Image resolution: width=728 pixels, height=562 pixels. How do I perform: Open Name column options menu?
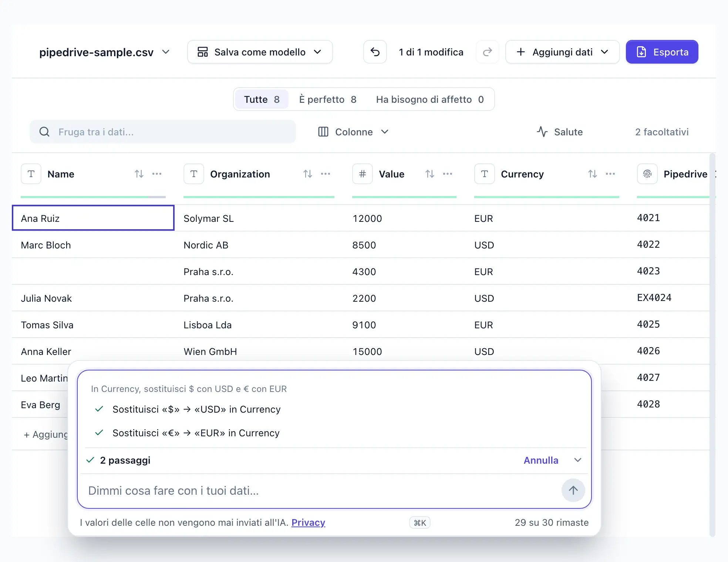coord(157,174)
